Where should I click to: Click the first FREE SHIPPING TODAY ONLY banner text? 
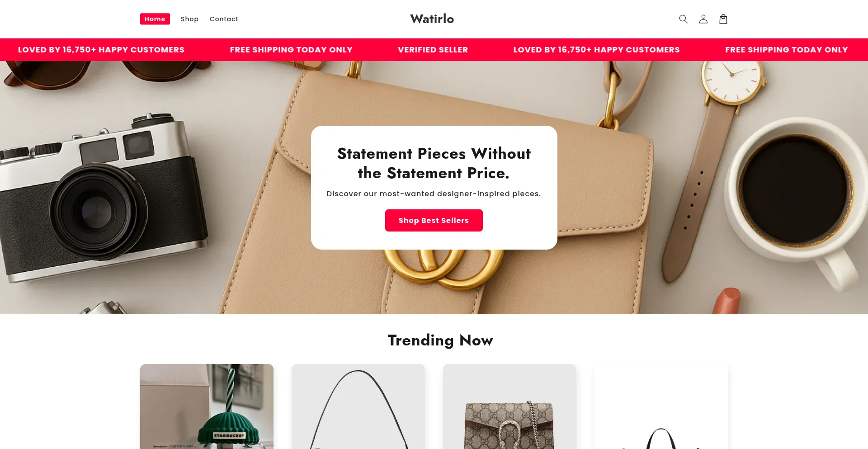click(291, 50)
